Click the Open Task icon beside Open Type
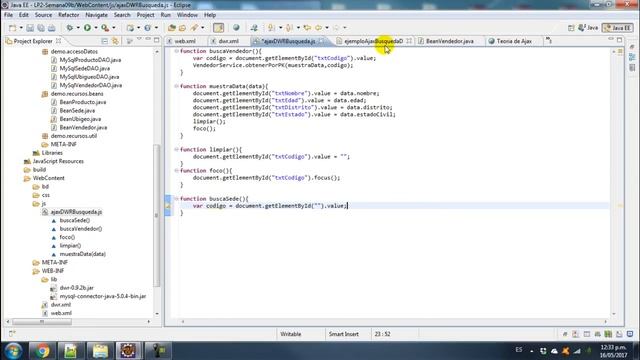640x360 pixels. (x=182, y=28)
